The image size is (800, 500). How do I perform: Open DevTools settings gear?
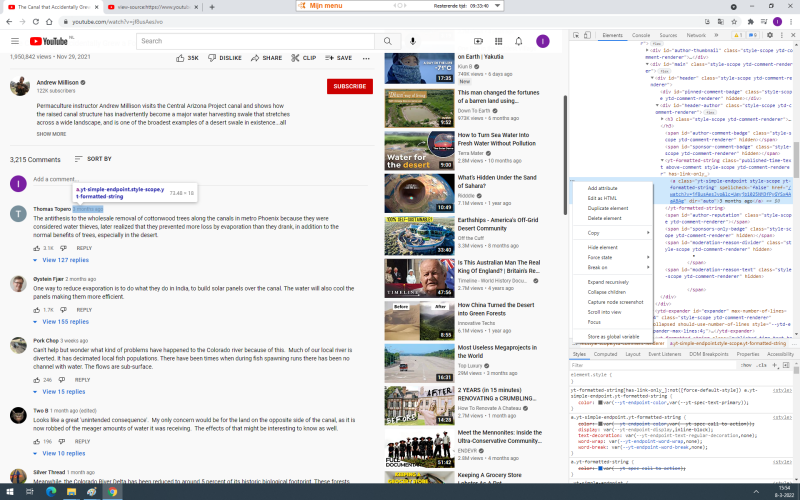(x=771, y=35)
